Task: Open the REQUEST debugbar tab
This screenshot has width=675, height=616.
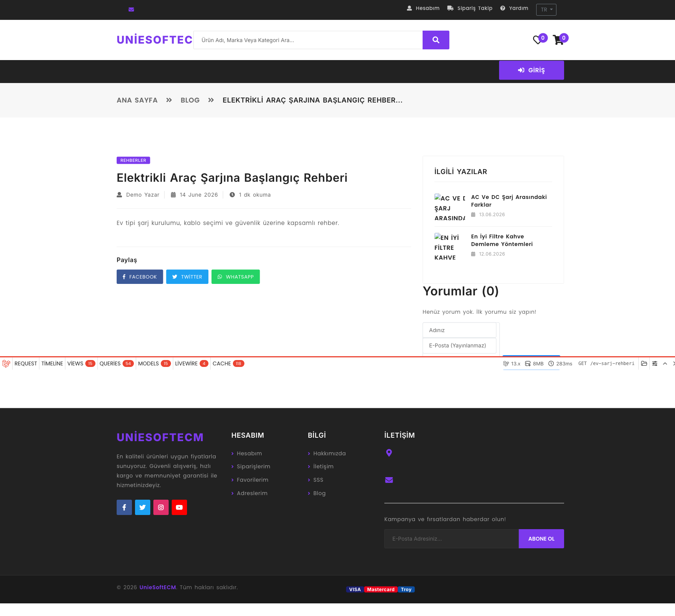Action: (26, 363)
